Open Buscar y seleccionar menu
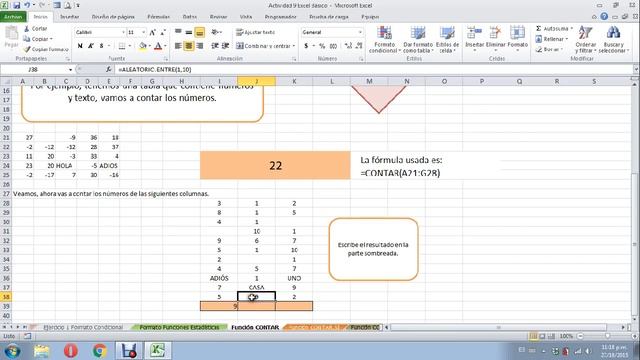Image resolution: width=640 pixels, height=360 pixels. (x=613, y=39)
